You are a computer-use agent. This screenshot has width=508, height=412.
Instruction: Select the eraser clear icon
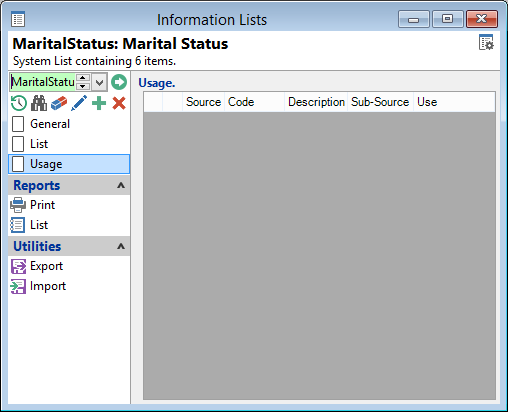[x=59, y=103]
